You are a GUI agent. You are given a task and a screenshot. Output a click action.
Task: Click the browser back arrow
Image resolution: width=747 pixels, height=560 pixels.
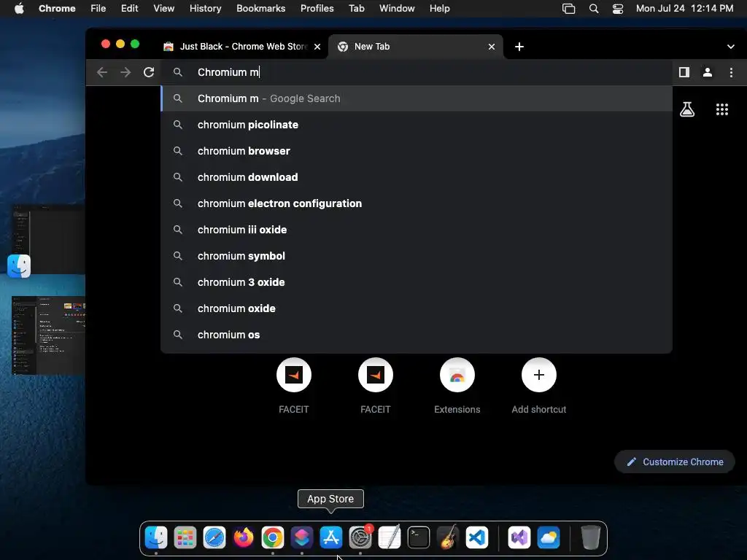[x=102, y=72]
